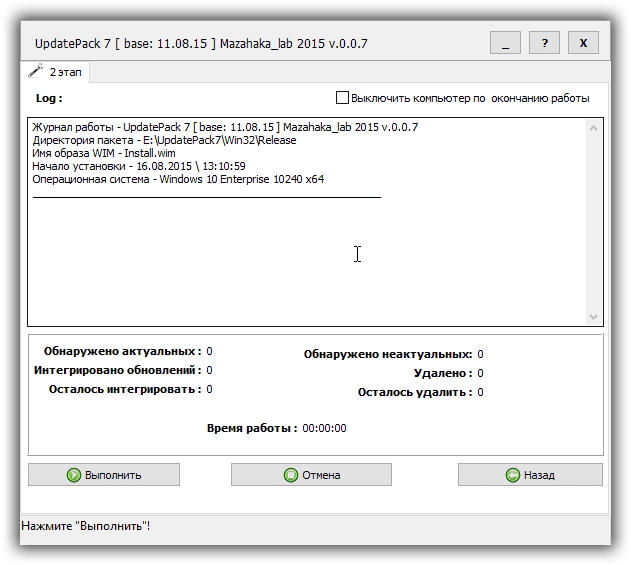Click the status bar text 'Нажмите "Выполнить"!'

(x=86, y=526)
